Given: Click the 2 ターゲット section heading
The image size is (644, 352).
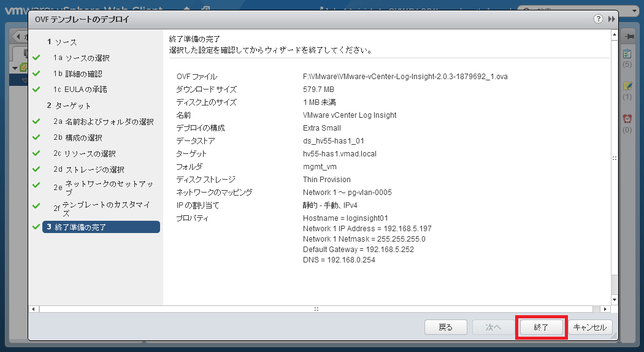Looking at the screenshot, I should pos(69,105).
